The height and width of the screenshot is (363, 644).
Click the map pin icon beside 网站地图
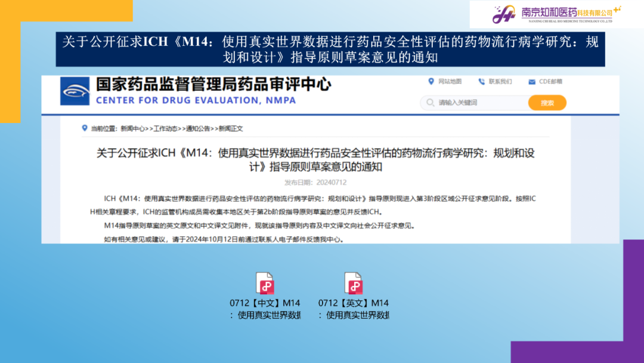pos(431,82)
